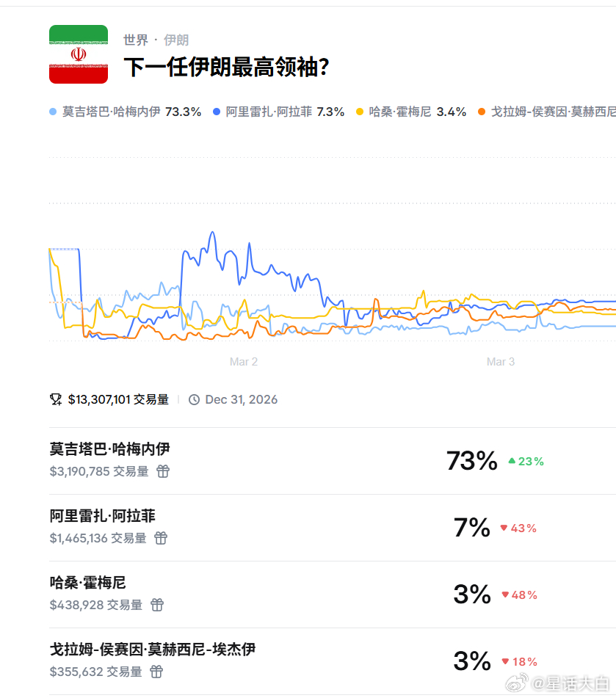The image size is (616, 698).
Task: Click gift icon beside 莫吉塔巴·哈梅内伊 volume
Action: tap(162, 471)
